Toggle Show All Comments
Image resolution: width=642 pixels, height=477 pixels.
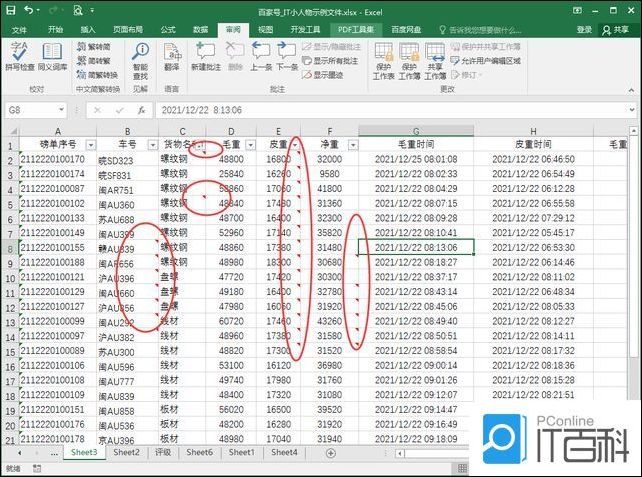[x=330, y=61]
